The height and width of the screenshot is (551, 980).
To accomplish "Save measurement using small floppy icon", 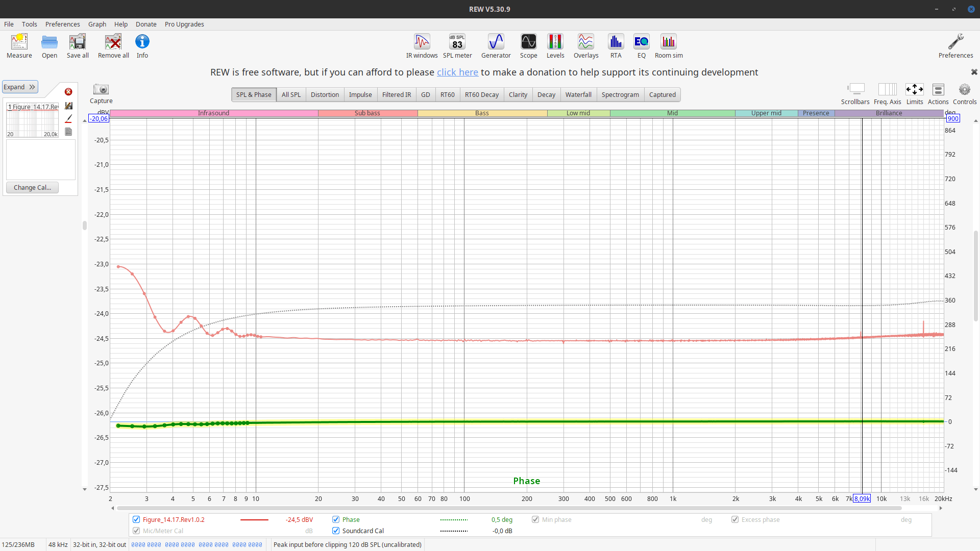I will [x=68, y=106].
